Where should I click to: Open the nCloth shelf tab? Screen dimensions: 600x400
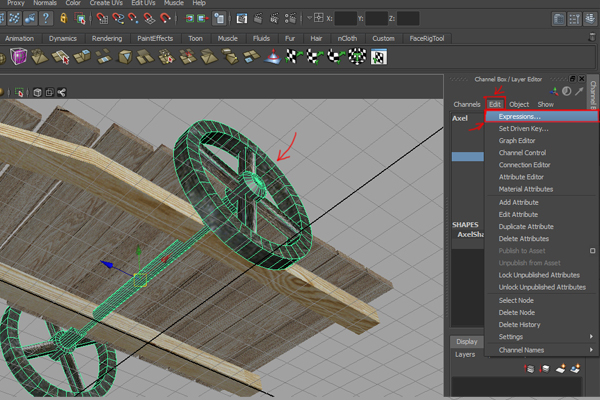[347, 38]
